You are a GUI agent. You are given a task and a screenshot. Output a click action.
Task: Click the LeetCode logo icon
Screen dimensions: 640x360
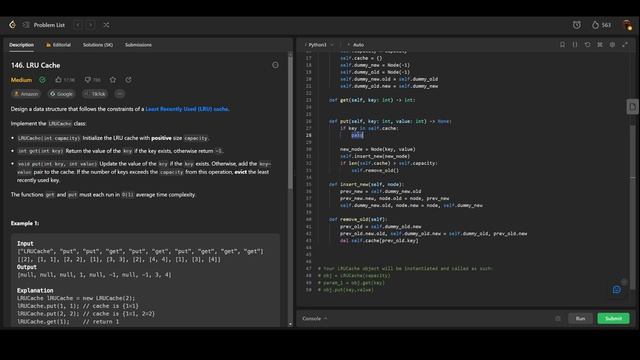click(x=12, y=25)
